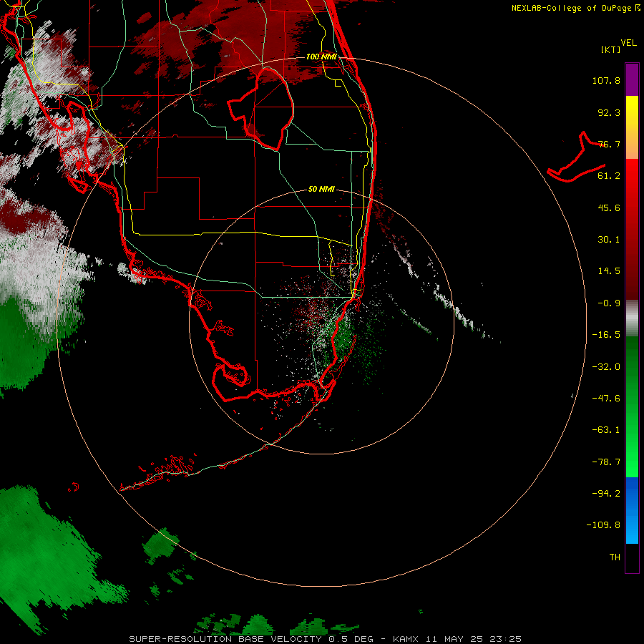Click the -78.7 velocity scale value
The width and height of the screenshot is (644, 644).
click(606, 462)
